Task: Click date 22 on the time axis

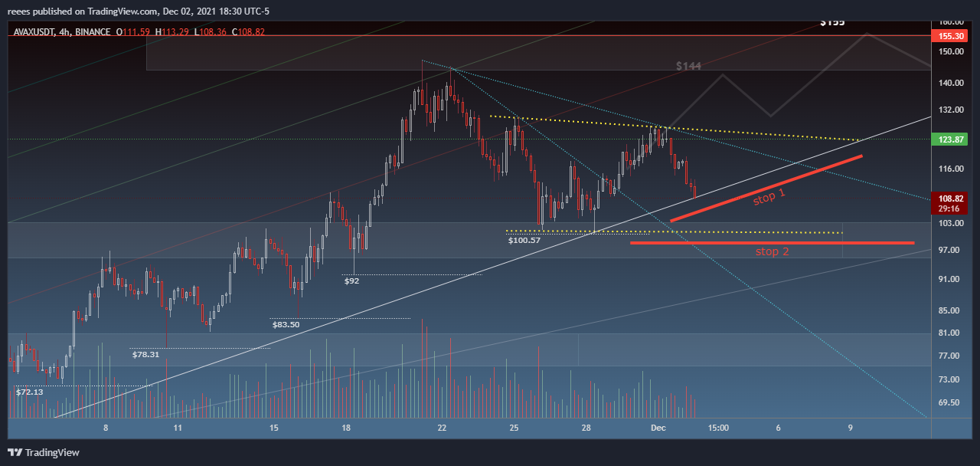Action: pos(442,428)
